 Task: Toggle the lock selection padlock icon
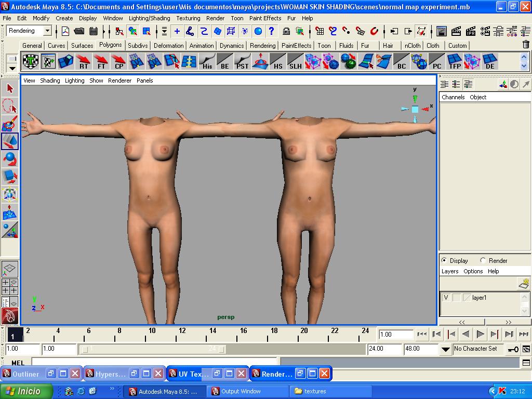point(286,31)
